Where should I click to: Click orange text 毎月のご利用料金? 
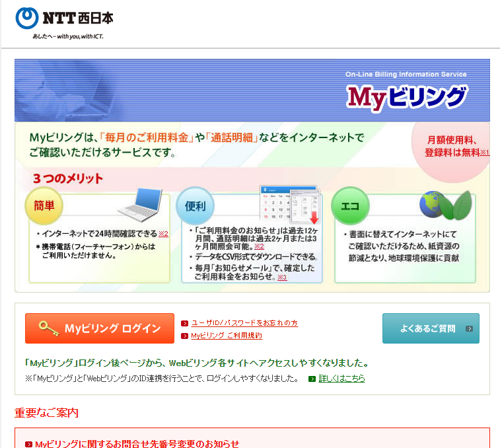click(147, 137)
